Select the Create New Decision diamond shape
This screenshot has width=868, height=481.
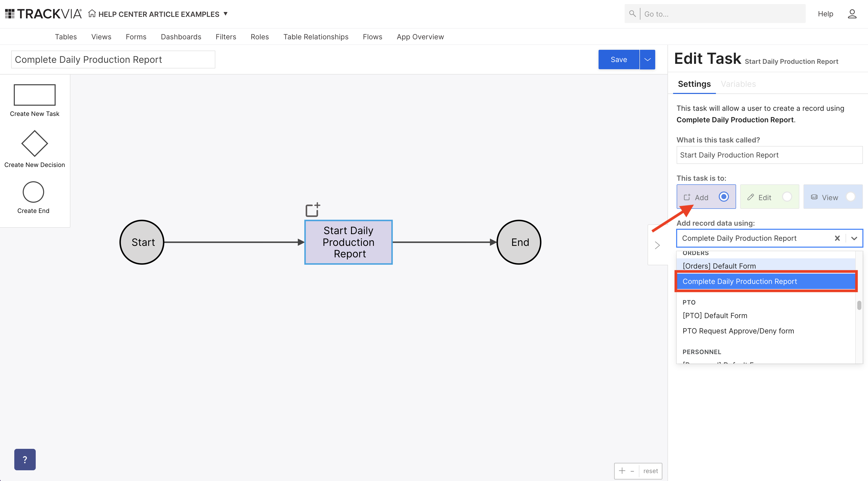[x=34, y=143]
